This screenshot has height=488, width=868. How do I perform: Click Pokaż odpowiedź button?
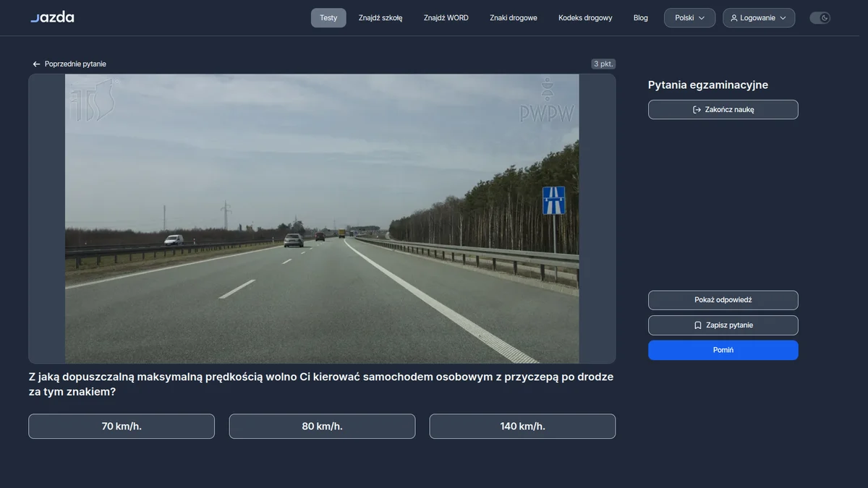coord(723,300)
